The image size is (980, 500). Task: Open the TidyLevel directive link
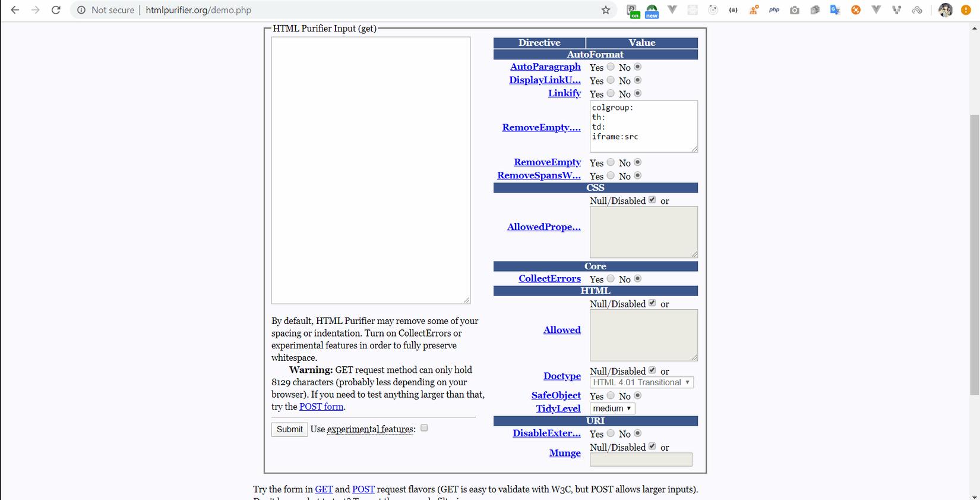point(558,408)
